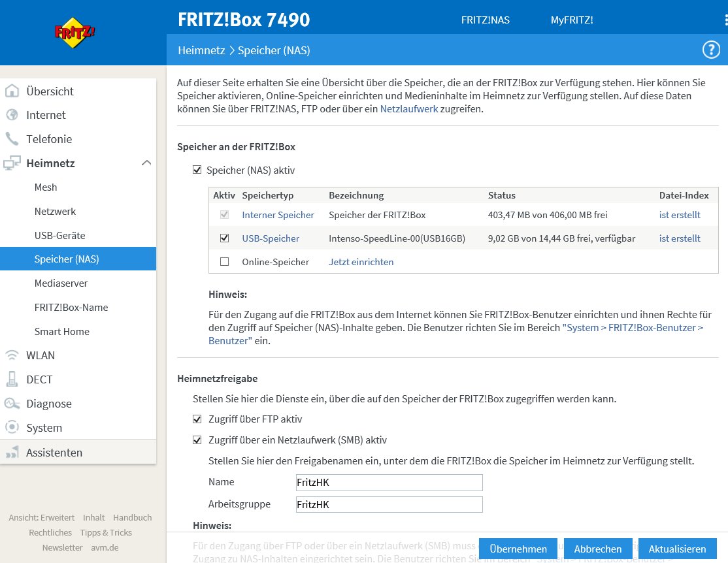Click the Aktualisieren button

point(677,549)
